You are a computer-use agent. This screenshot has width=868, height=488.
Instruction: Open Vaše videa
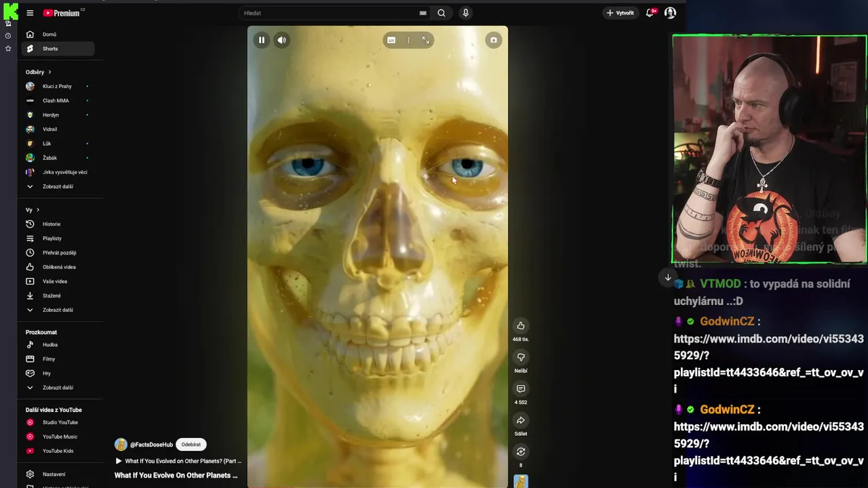point(58,281)
